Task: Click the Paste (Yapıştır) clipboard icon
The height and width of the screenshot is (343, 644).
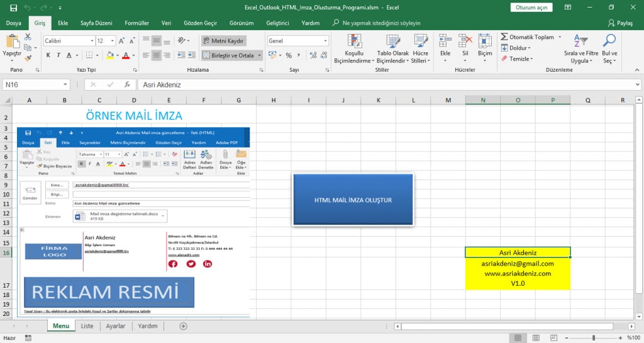Action: (x=13, y=42)
